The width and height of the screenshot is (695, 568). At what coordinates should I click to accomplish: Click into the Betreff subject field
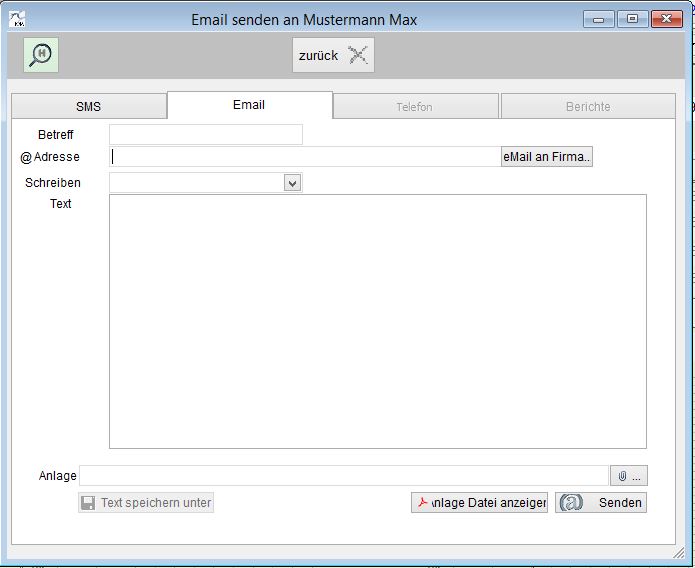tap(205, 134)
